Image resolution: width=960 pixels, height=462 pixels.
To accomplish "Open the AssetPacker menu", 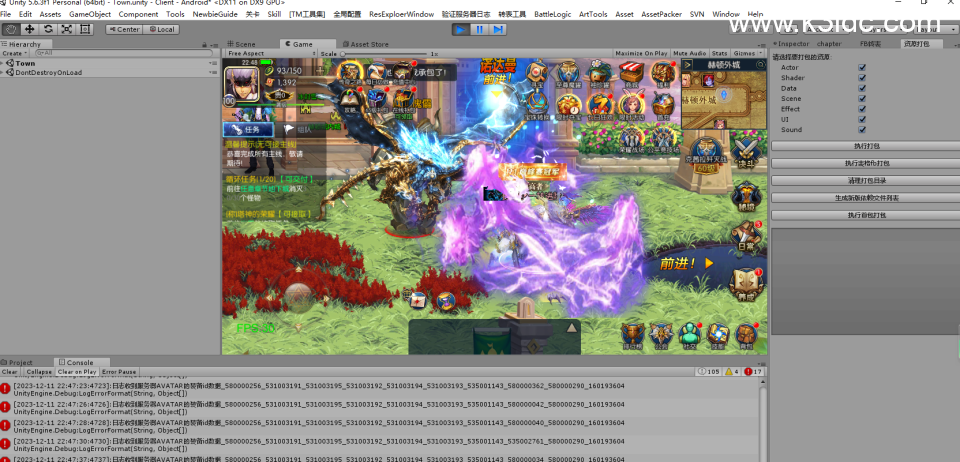I will point(661,14).
